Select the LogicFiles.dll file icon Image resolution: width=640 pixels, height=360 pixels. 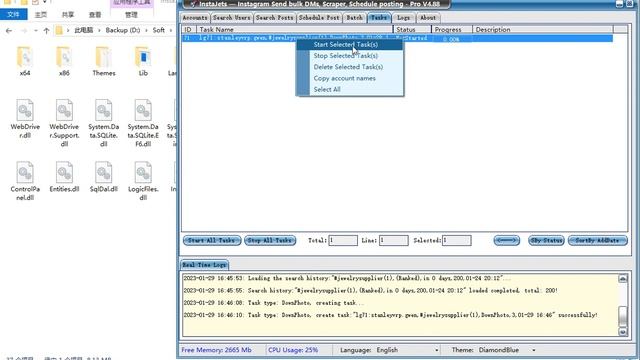143,173
